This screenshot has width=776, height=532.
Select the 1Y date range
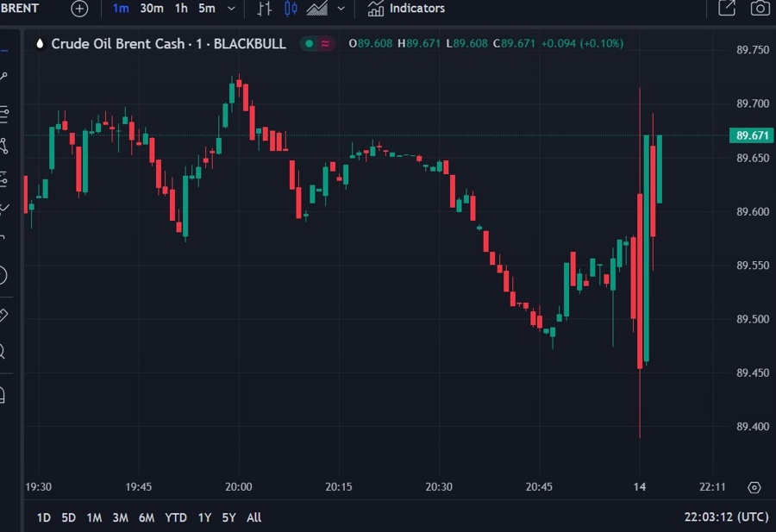pos(204,517)
